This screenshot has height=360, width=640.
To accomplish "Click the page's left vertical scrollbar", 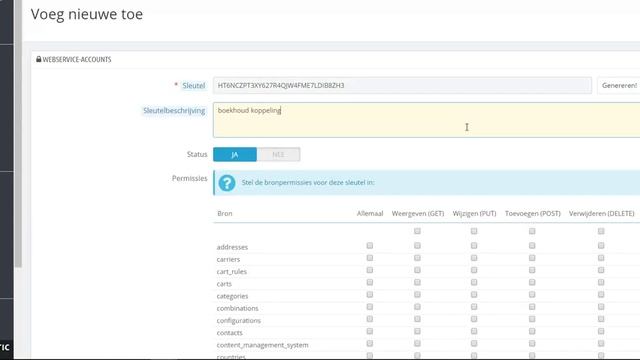I will coord(18,134).
